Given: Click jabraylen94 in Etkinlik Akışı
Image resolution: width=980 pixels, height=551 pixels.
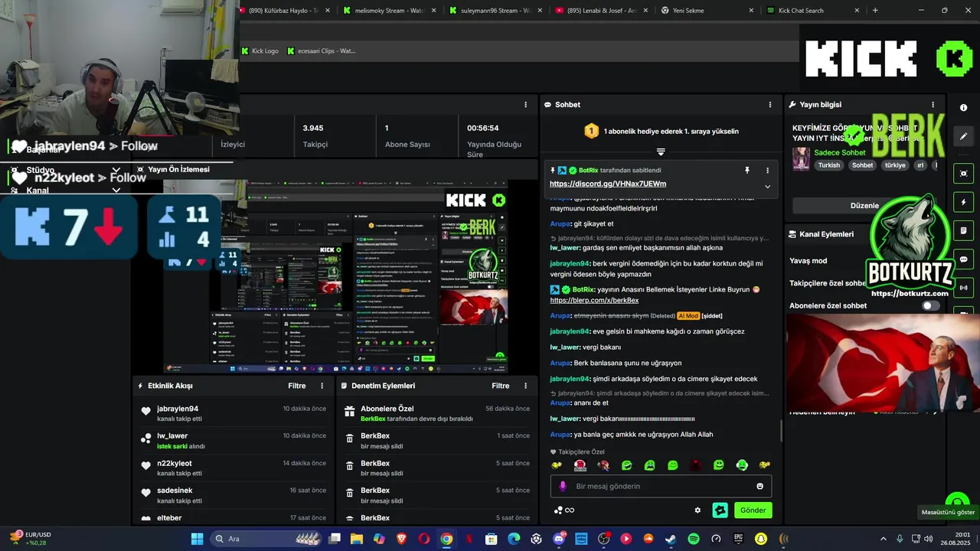Looking at the screenshot, I should tap(178, 409).
